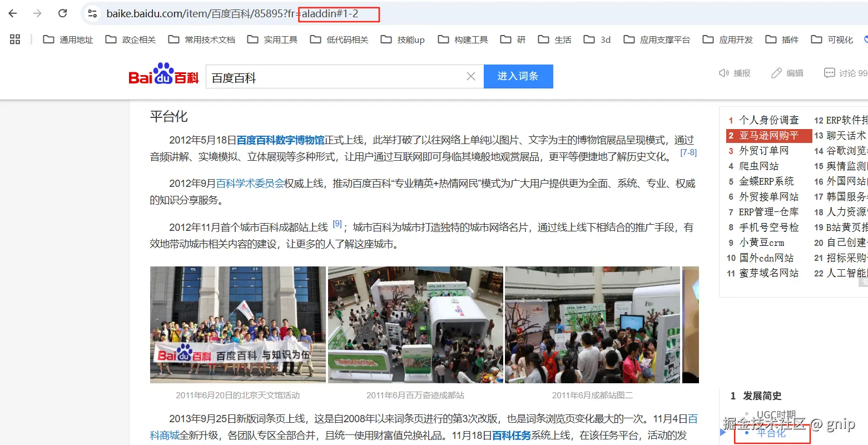Screen dimensions: 868x445
Task: Open the 应用支撑平台 bookmark folder
Action: [x=657, y=39]
